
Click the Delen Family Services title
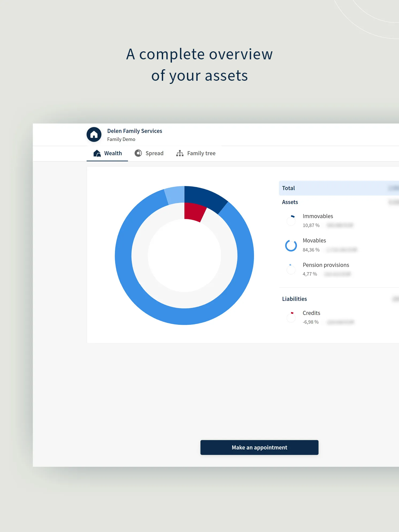(135, 131)
